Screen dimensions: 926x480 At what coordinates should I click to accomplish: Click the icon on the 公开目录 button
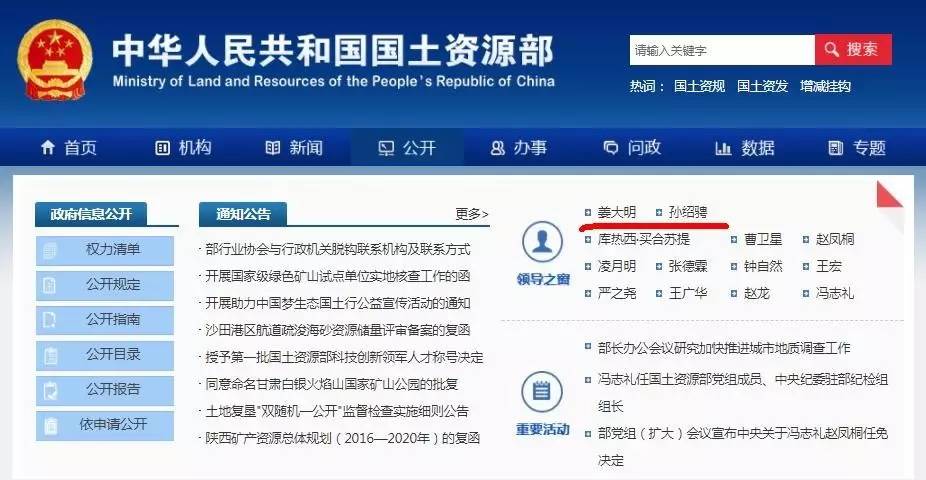tap(51, 355)
